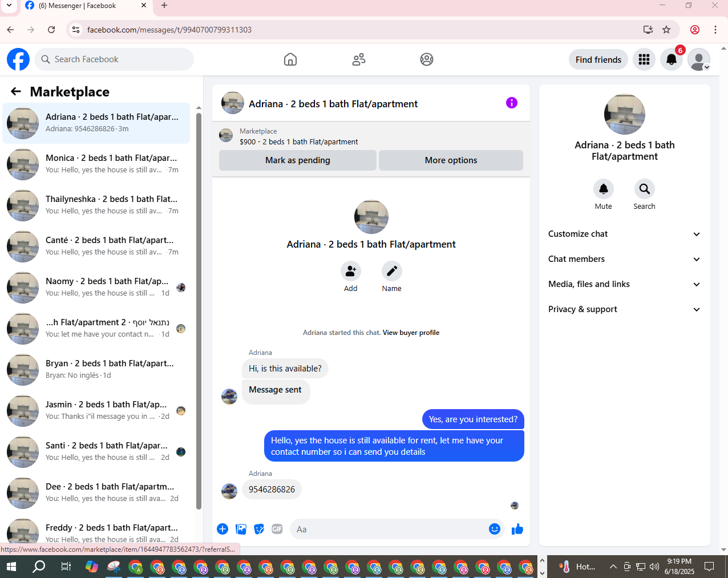
Task: Show hidden system tray icons
Action: (x=613, y=567)
